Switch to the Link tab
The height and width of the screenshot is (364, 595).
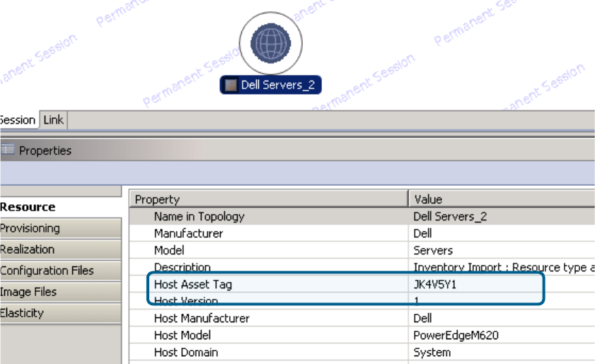coord(53,120)
